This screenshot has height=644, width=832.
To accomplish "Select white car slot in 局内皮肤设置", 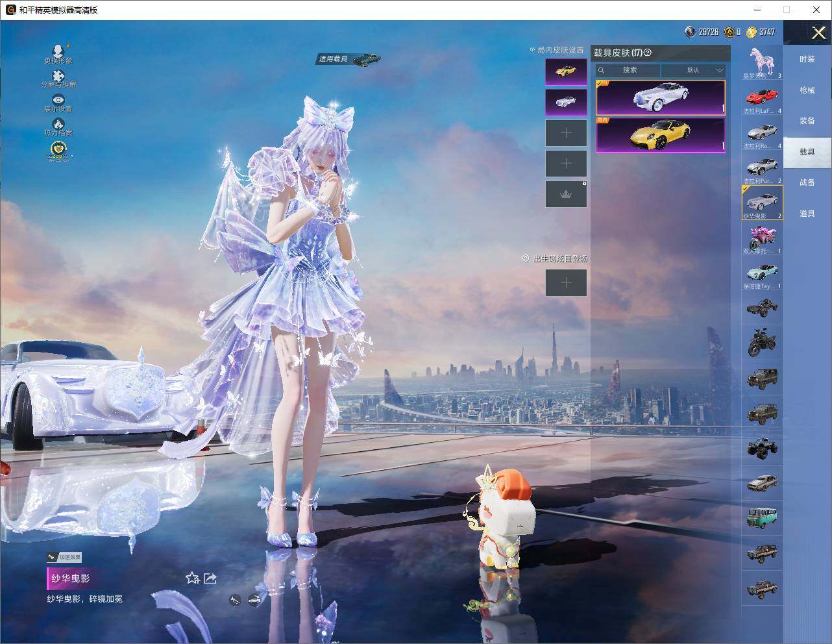I will click(x=566, y=102).
